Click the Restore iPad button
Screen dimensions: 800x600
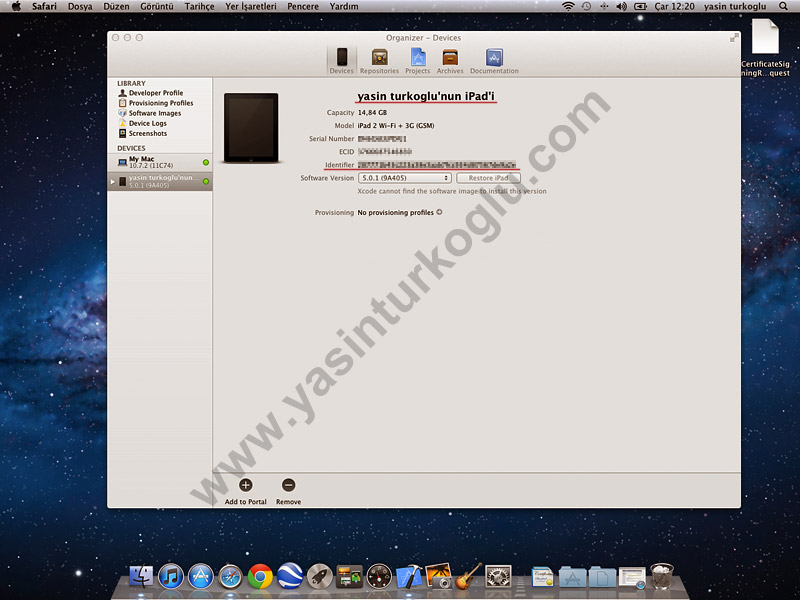tap(488, 178)
